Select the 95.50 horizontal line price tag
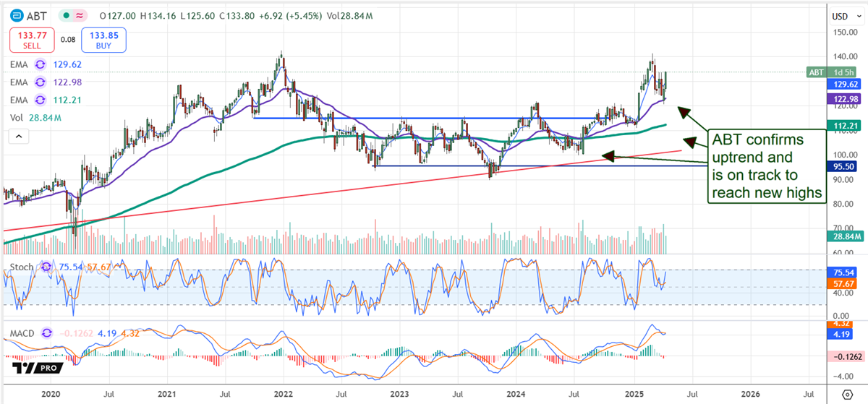868x404 pixels. point(844,166)
